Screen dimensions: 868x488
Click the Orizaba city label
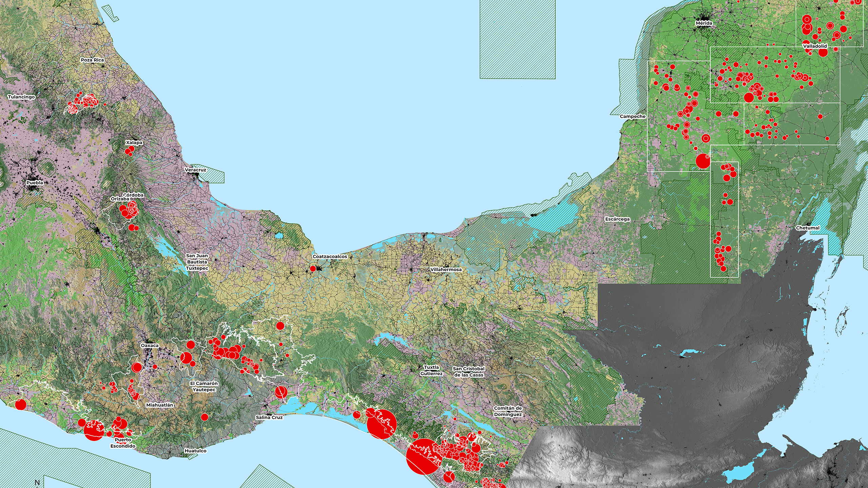pos(120,199)
